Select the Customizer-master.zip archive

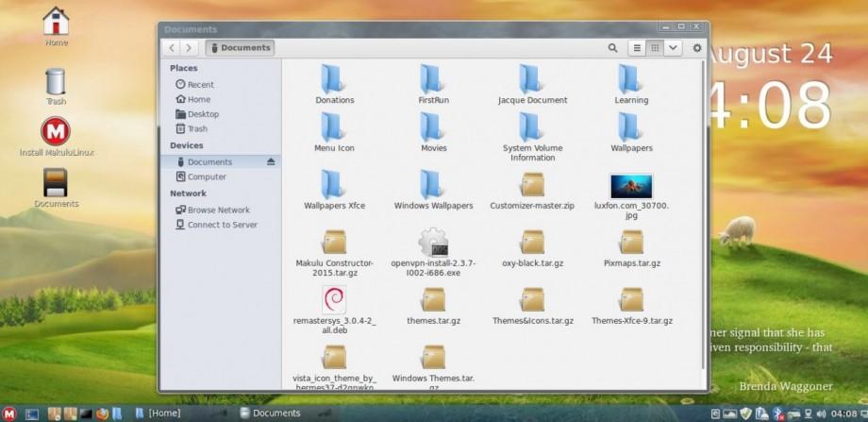pyautogui.click(x=532, y=191)
